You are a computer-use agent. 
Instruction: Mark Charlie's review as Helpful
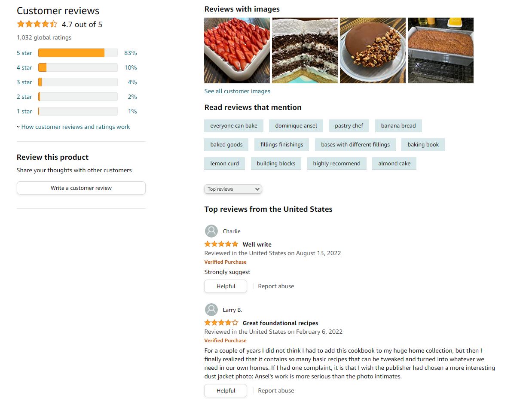(x=225, y=286)
